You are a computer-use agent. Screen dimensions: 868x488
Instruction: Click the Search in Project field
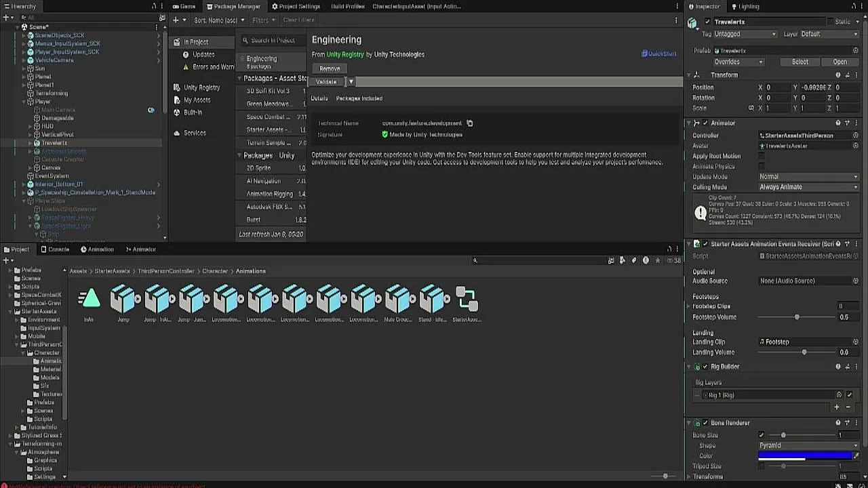pos(273,40)
